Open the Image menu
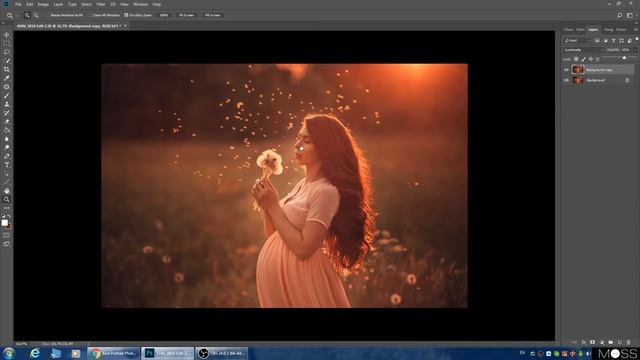This screenshot has height=360, width=640. (x=43, y=4)
